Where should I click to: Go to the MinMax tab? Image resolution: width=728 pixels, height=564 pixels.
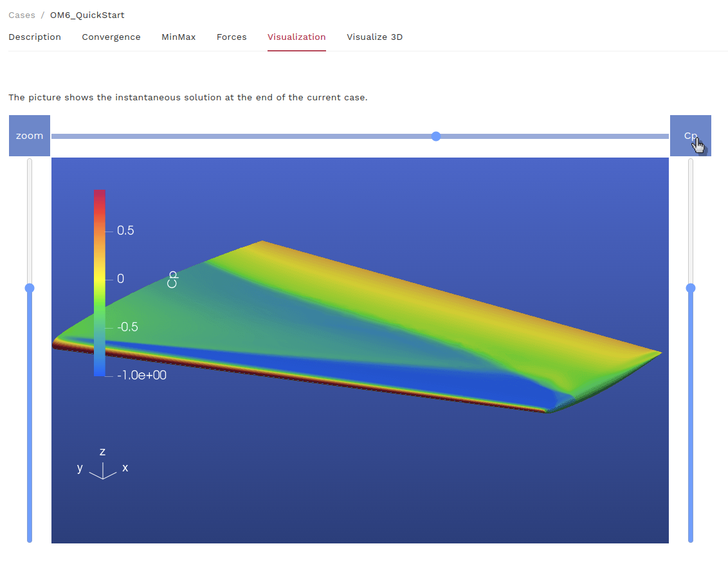point(178,37)
